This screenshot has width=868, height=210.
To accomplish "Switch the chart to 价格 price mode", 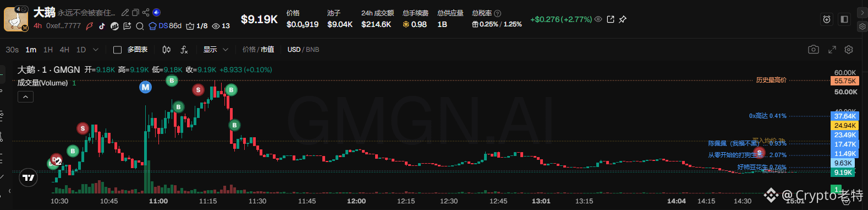I will 249,50.
